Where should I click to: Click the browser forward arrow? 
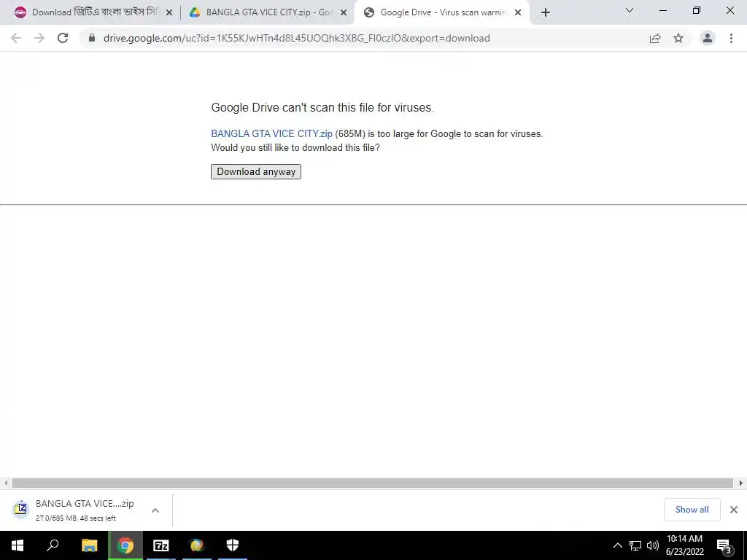tap(39, 38)
